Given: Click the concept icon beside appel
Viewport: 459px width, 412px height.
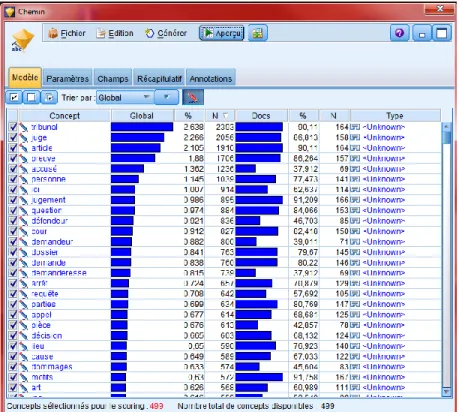Looking at the screenshot, I should pos(24,315).
